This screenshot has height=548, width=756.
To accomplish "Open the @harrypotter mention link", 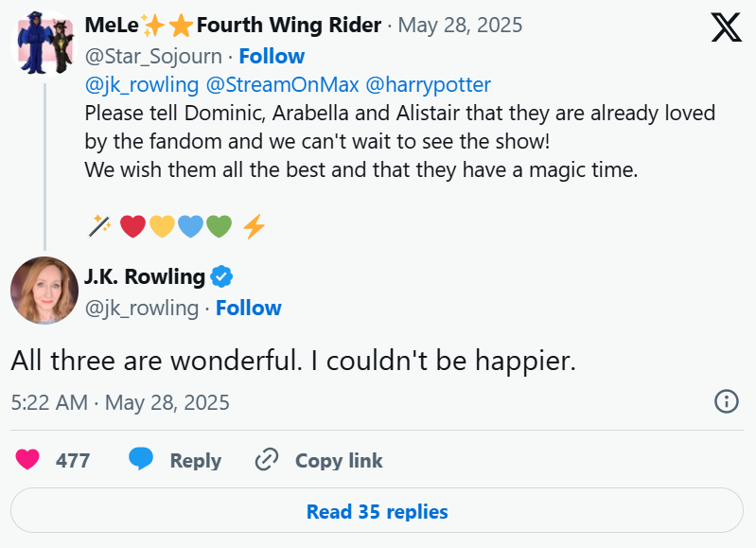I will [x=428, y=84].
